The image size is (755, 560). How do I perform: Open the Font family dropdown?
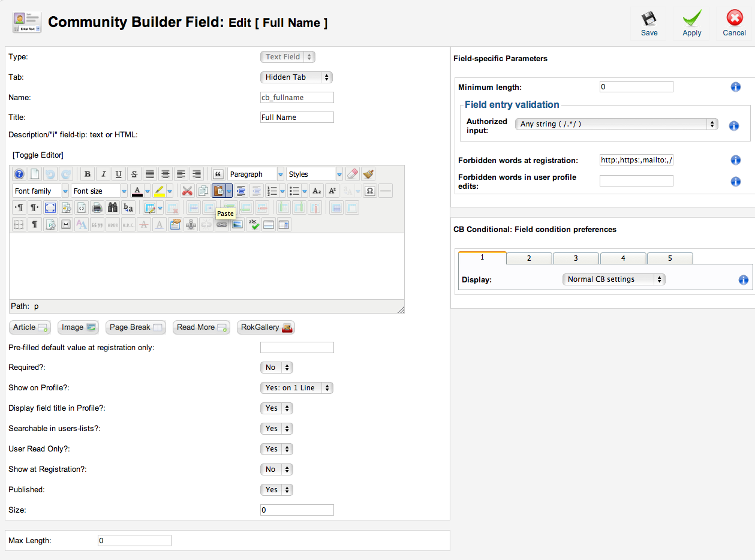41,191
